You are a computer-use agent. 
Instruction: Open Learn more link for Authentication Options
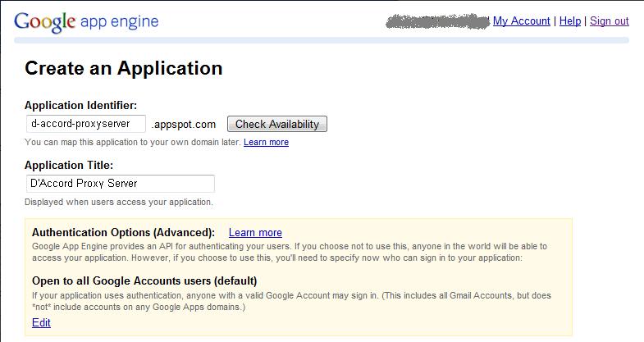point(255,232)
